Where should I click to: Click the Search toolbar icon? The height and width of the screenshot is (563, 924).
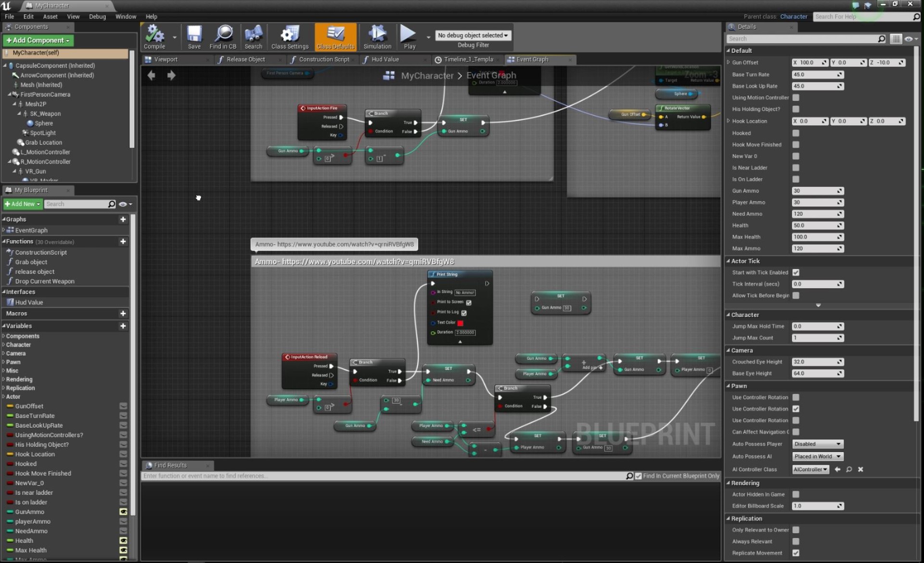(253, 36)
